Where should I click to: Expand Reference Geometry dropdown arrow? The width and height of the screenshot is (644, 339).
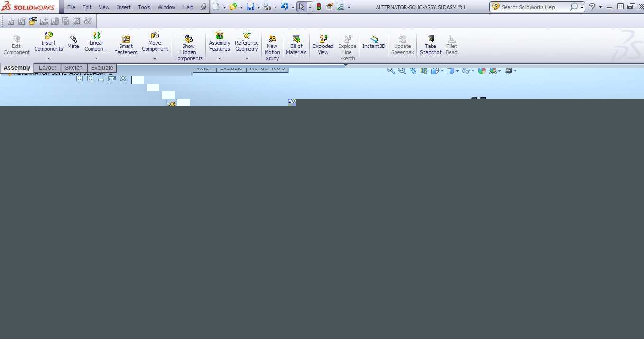tap(247, 59)
